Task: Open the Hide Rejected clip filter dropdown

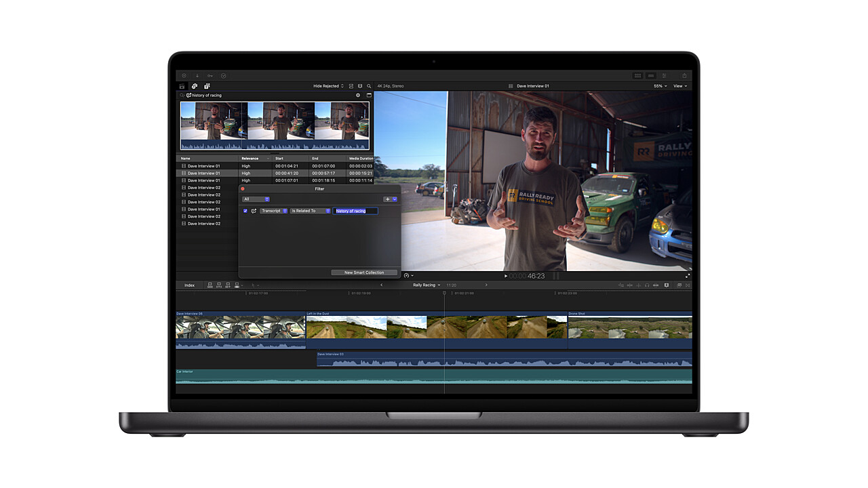Action: tap(328, 86)
